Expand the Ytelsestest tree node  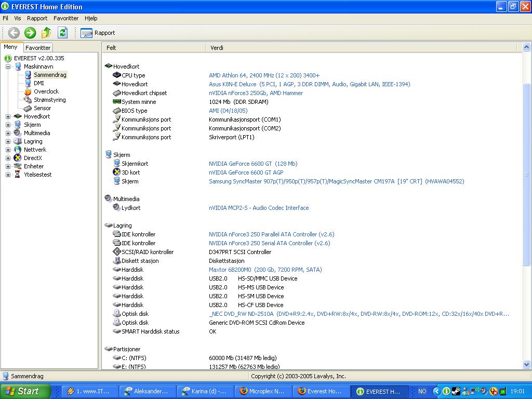tap(8, 175)
